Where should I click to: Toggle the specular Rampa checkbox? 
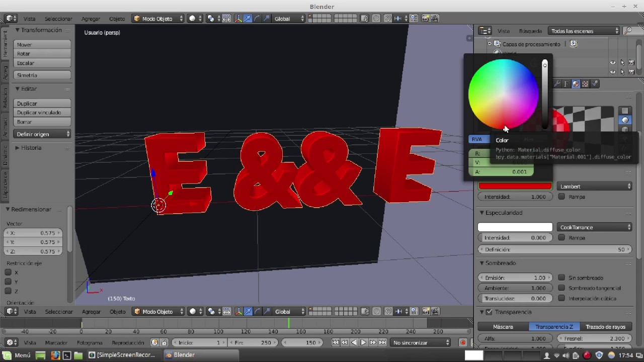click(x=561, y=237)
